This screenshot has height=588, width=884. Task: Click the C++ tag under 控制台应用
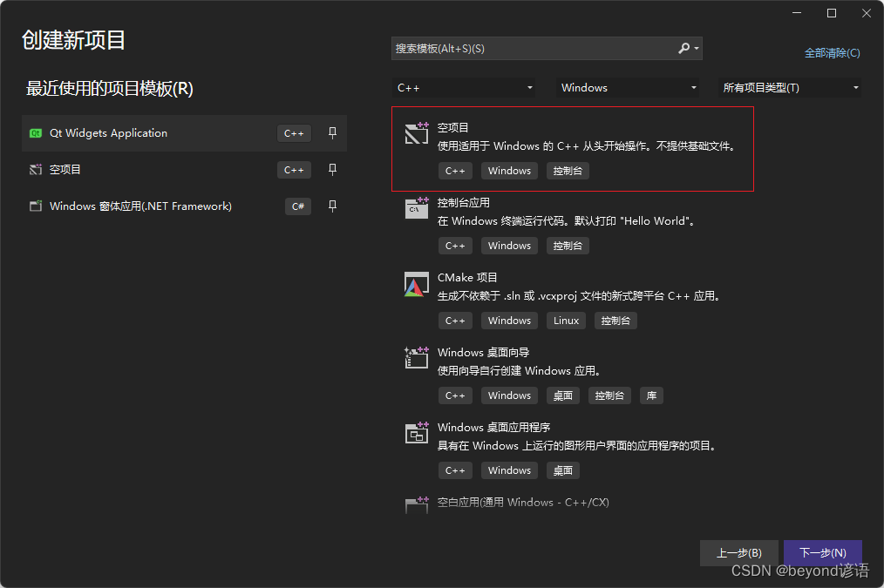pyautogui.click(x=455, y=246)
